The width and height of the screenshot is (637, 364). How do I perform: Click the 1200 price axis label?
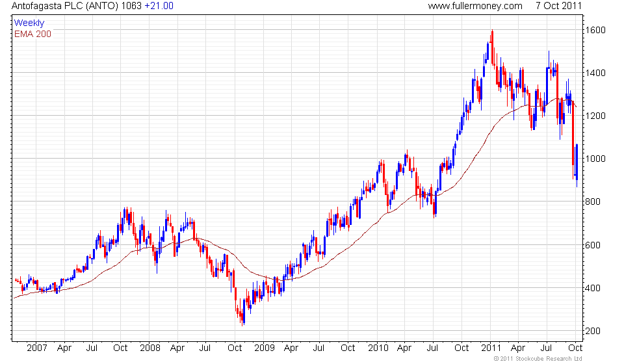pos(595,116)
